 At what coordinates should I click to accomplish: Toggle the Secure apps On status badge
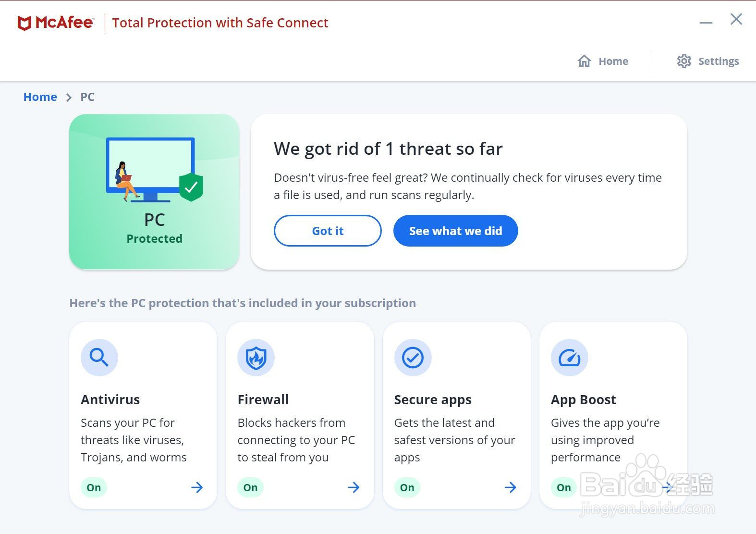(407, 487)
